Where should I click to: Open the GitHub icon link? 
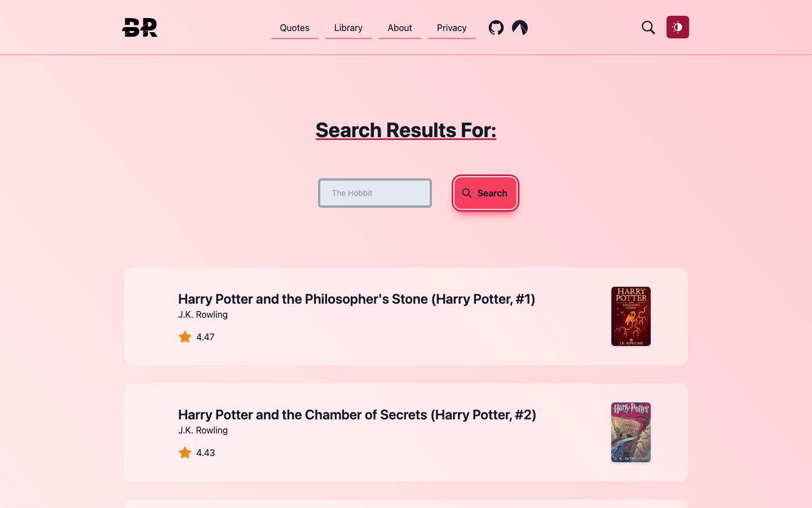(x=496, y=27)
